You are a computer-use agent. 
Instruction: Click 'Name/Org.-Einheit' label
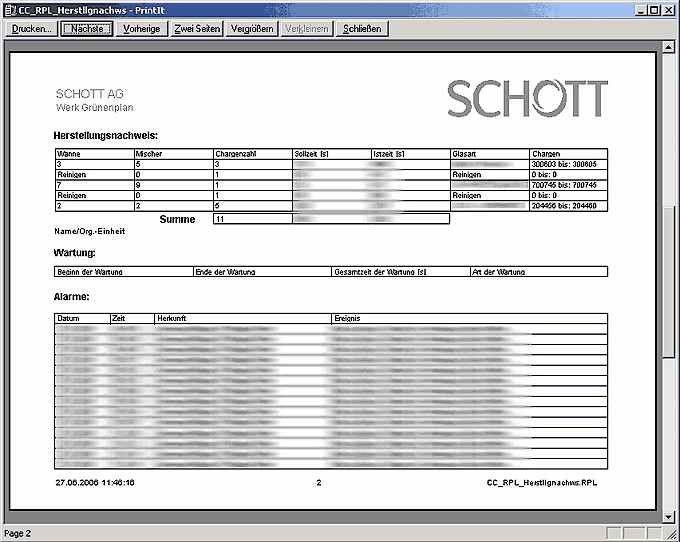(x=90, y=232)
